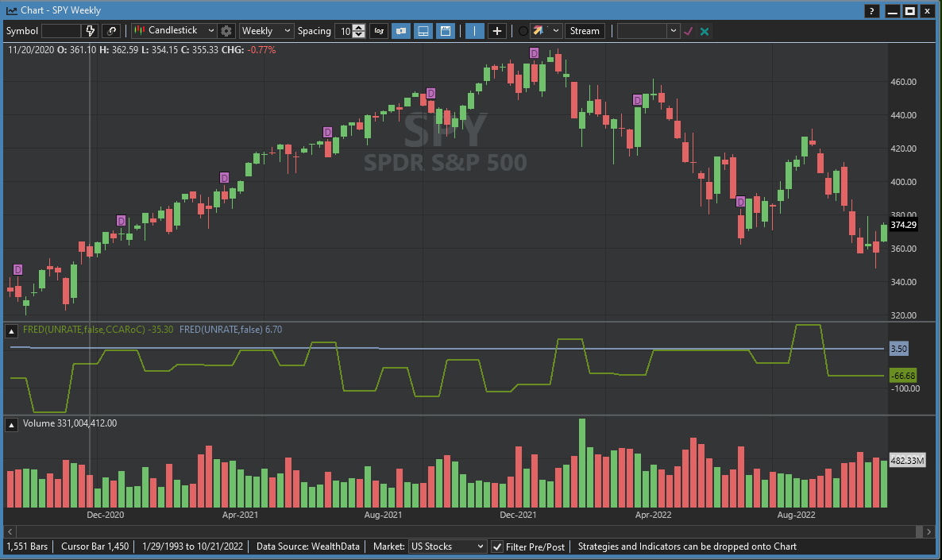
Task: Select the vertical line cursor tool
Action: [x=474, y=31]
